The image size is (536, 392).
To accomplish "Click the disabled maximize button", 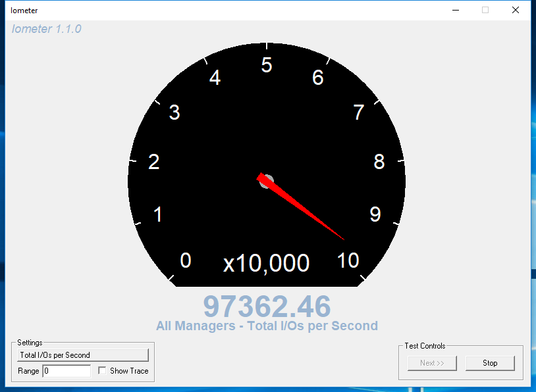I will tap(485, 11).
